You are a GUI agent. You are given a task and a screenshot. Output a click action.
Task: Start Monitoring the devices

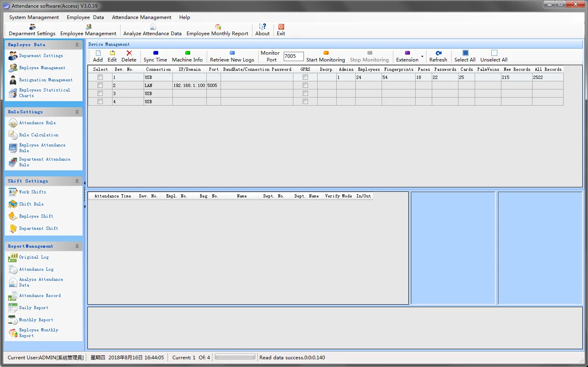point(326,56)
